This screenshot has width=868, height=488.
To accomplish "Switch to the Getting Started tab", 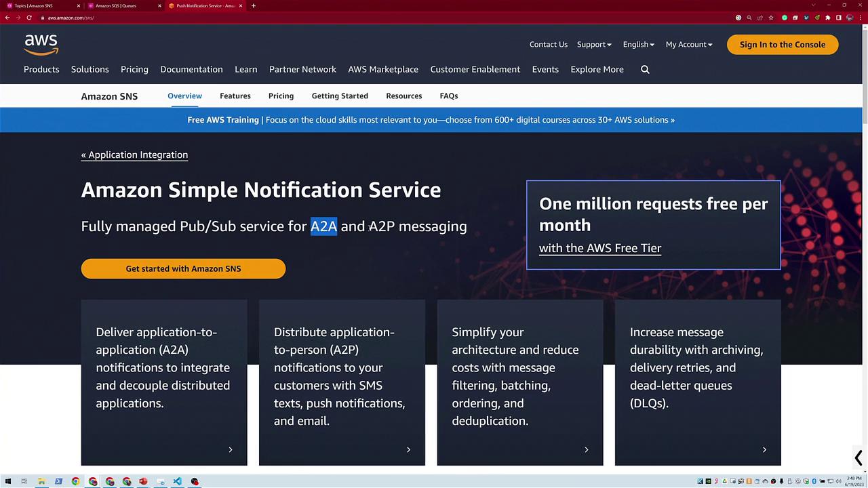I will 340,96.
